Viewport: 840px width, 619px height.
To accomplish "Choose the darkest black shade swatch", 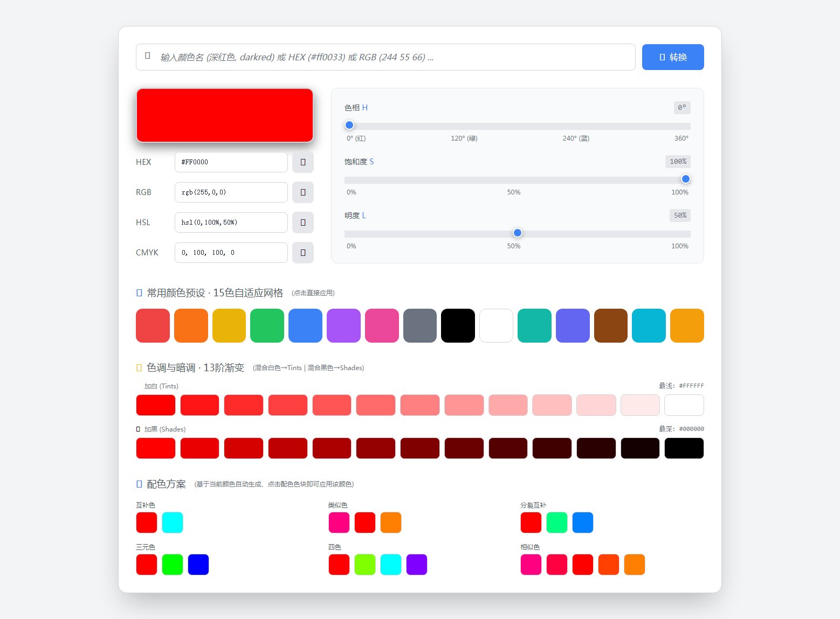I will coord(684,448).
